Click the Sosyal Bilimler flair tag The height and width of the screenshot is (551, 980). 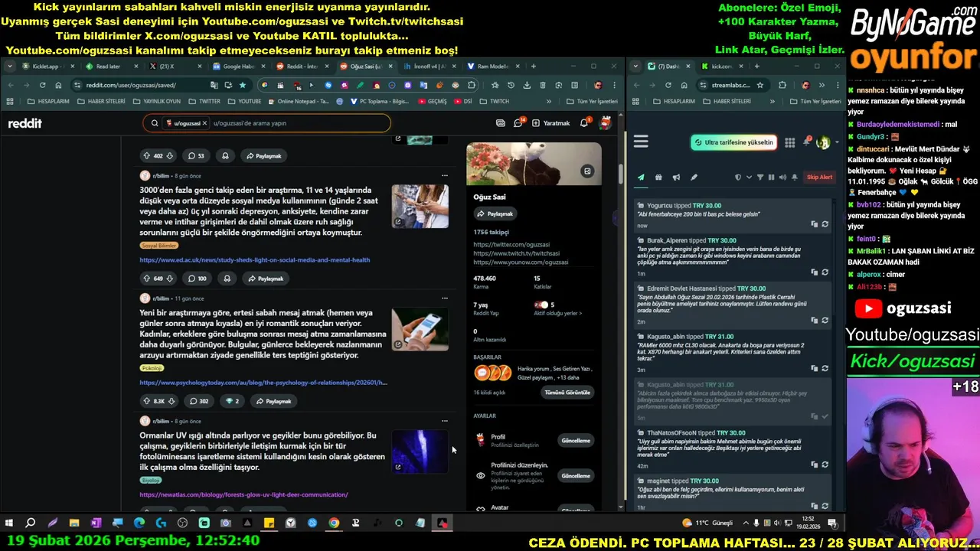pyautogui.click(x=159, y=246)
